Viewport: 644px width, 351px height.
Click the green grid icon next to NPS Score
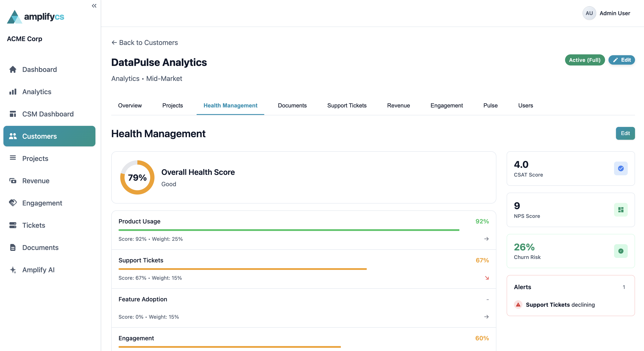[x=621, y=210]
